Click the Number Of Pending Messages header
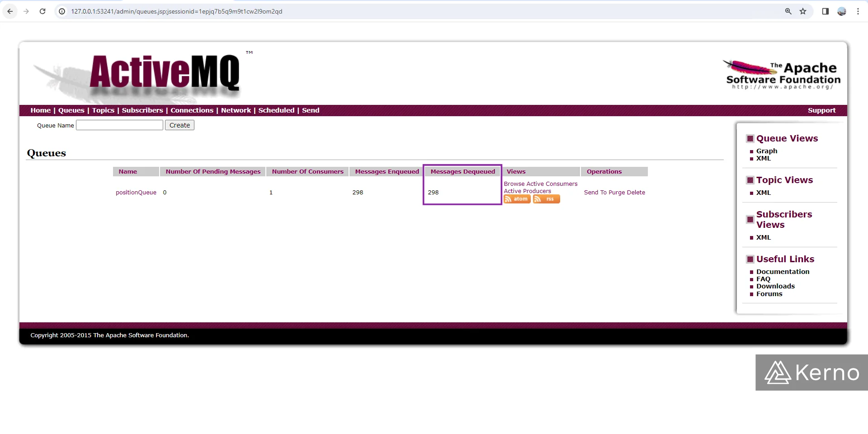The height and width of the screenshot is (434, 868). coord(213,172)
